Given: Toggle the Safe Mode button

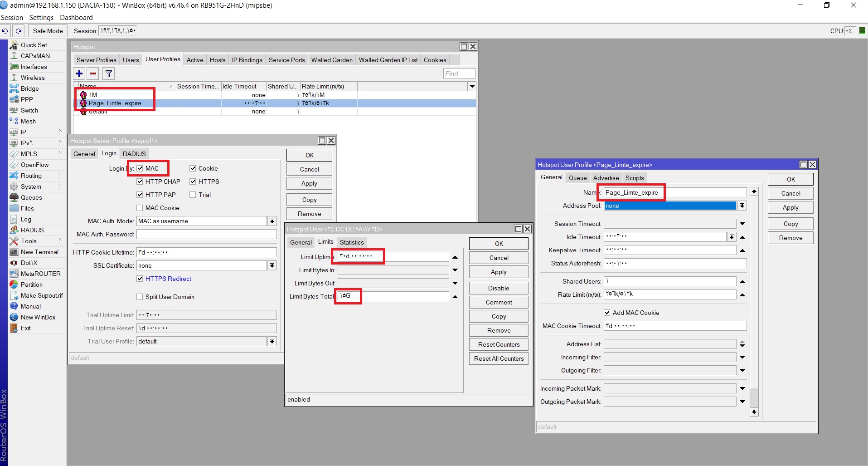Looking at the screenshot, I should click(48, 31).
